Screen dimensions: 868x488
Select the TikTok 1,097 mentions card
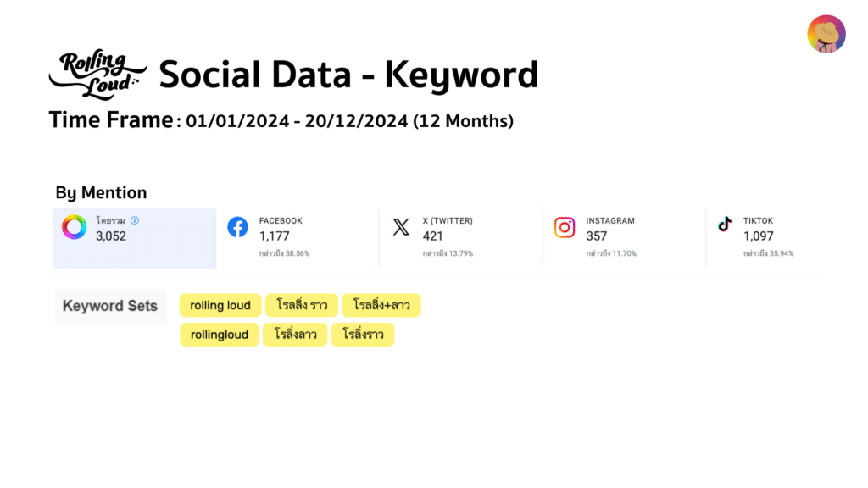click(763, 238)
